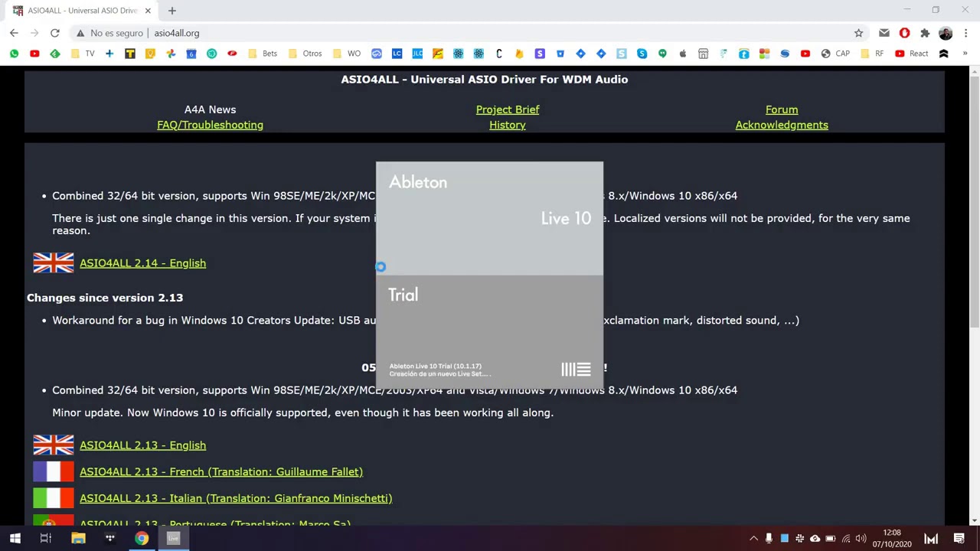Open the Google Photos pinwheel bookmark
The height and width of the screenshot is (551, 980).
click(x=171, y=54)
